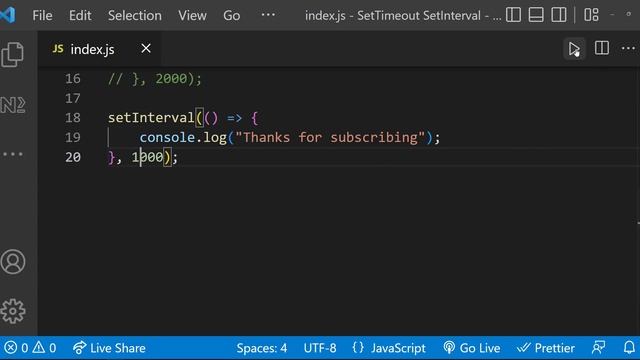Click line number 18 in gutter

click(73, 118)
